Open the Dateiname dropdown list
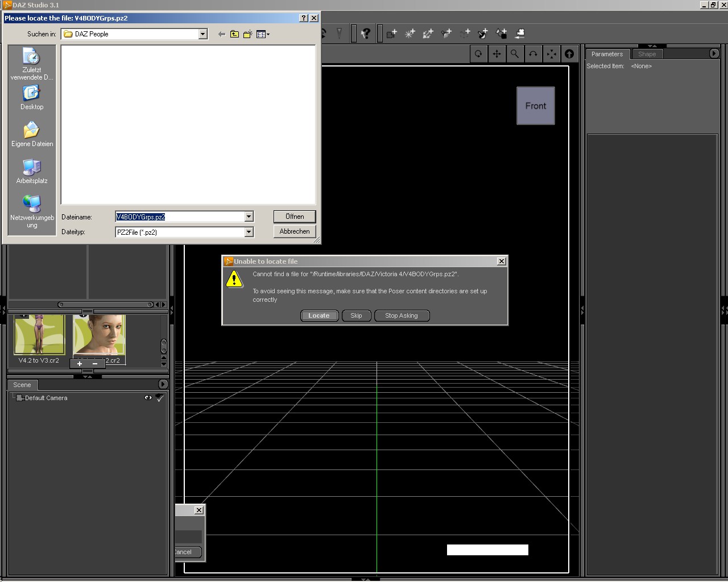The width and height of the screenshot is (728, 582). [249, 217]
